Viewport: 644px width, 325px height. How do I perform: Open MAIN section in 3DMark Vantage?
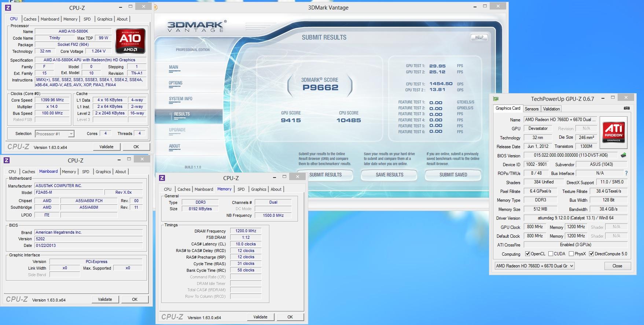(x=174, y=67)
